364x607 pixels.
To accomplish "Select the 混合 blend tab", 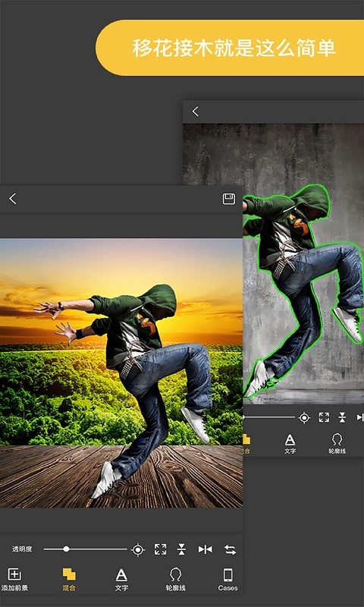I will pos(69,580).
